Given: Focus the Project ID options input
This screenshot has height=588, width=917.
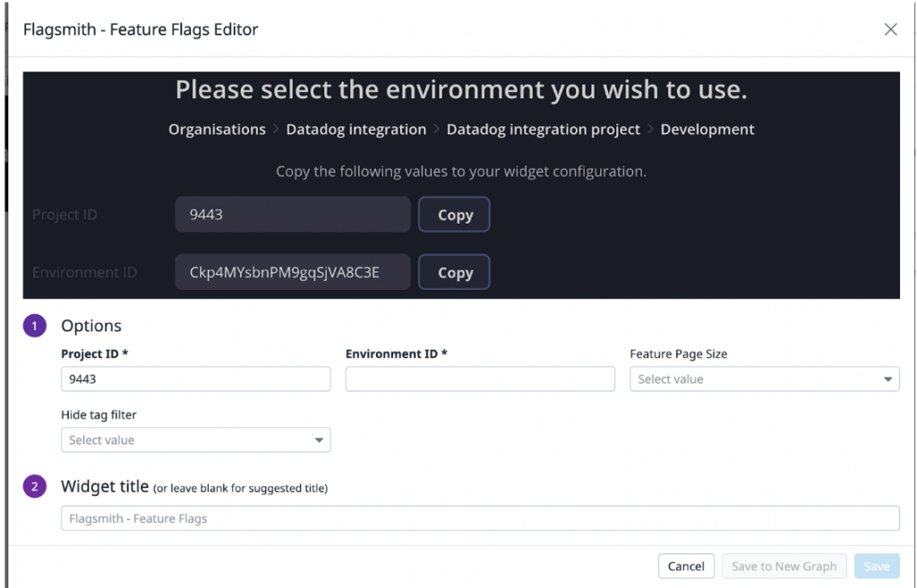Looking at the screenshot, I should click(195, 379).
